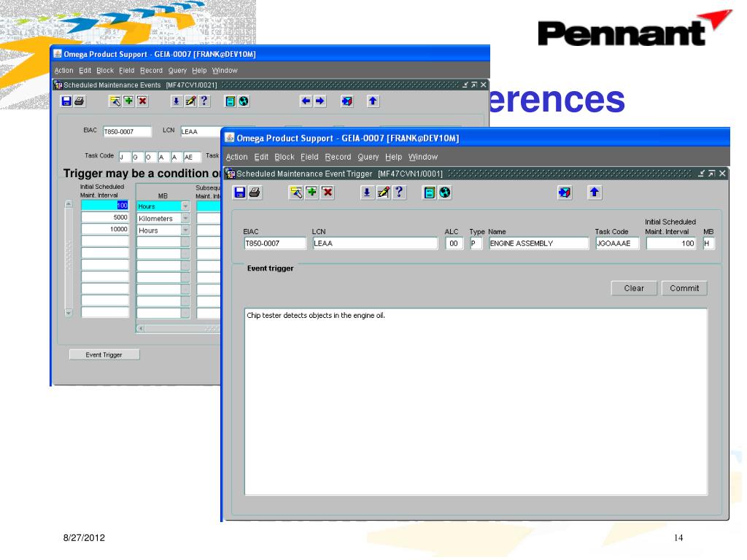Click Initial Scheduled Maint. Interval field in Trigger window

pos(672,244)
